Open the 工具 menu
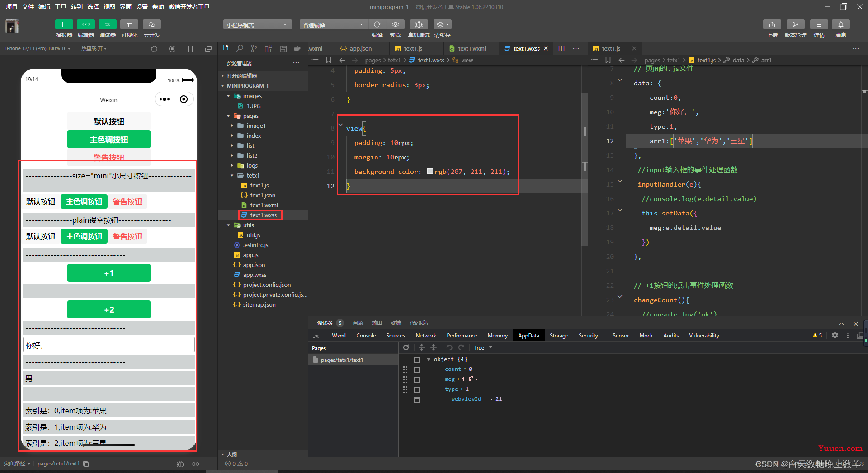Viewport: 868px width, 473px height. pyautogui.click(x=61, y=7)
